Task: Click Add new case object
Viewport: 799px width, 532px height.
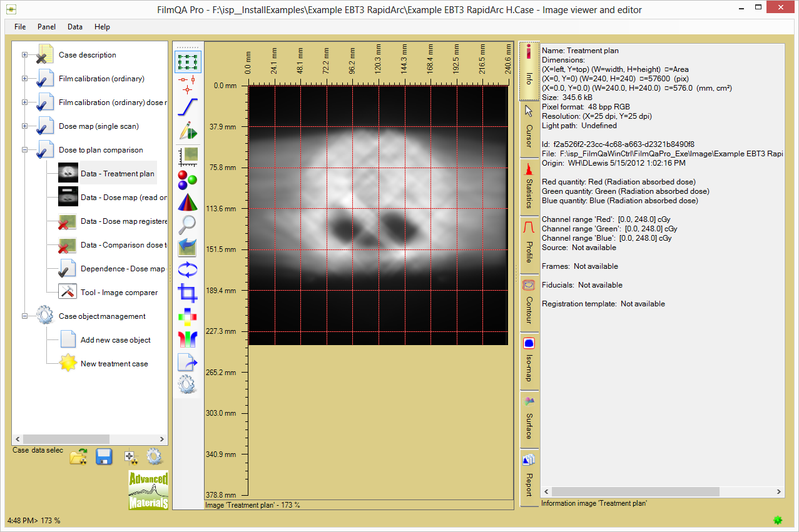Action: click(115, 340)
